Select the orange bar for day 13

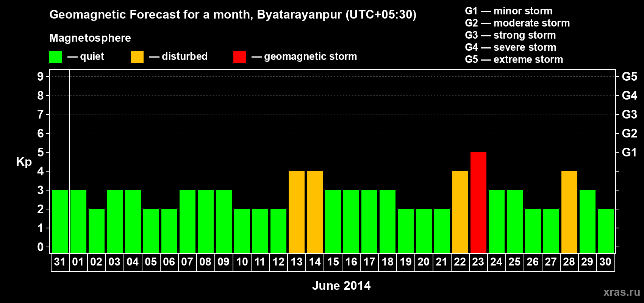point(297,212)
